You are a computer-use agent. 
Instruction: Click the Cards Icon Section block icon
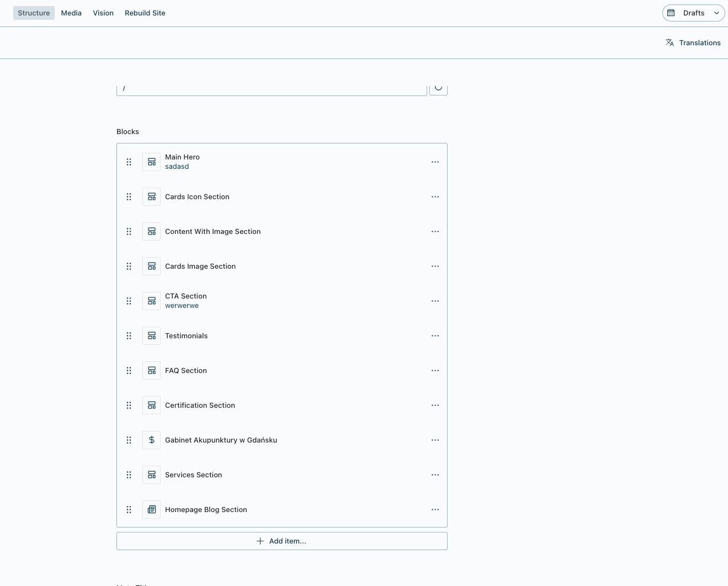click(x=151, y=197)
